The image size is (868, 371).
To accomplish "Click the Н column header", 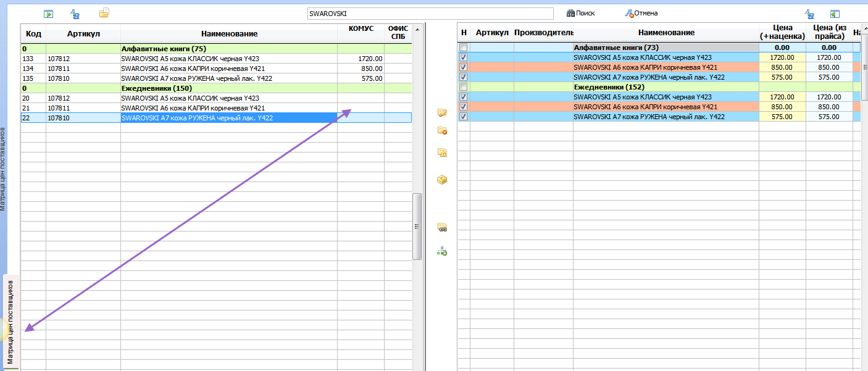I will click(x=464, y=33).
